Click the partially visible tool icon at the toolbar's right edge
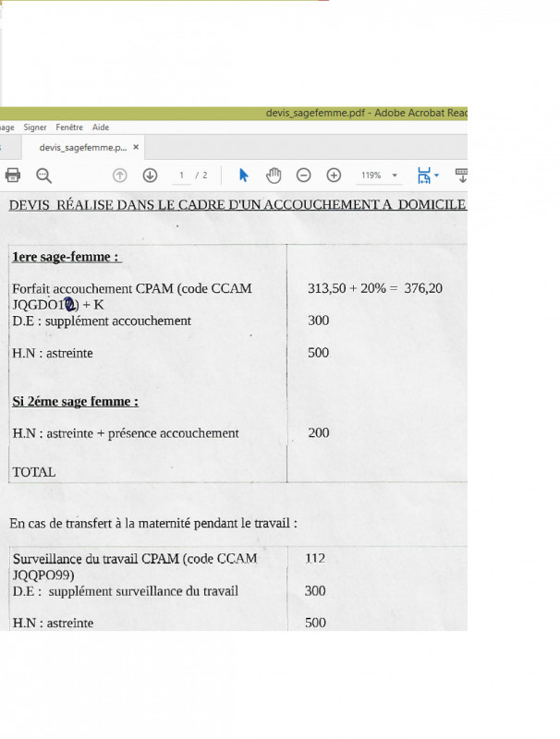This screenshot has height=739, width=560. click(461, 176)
